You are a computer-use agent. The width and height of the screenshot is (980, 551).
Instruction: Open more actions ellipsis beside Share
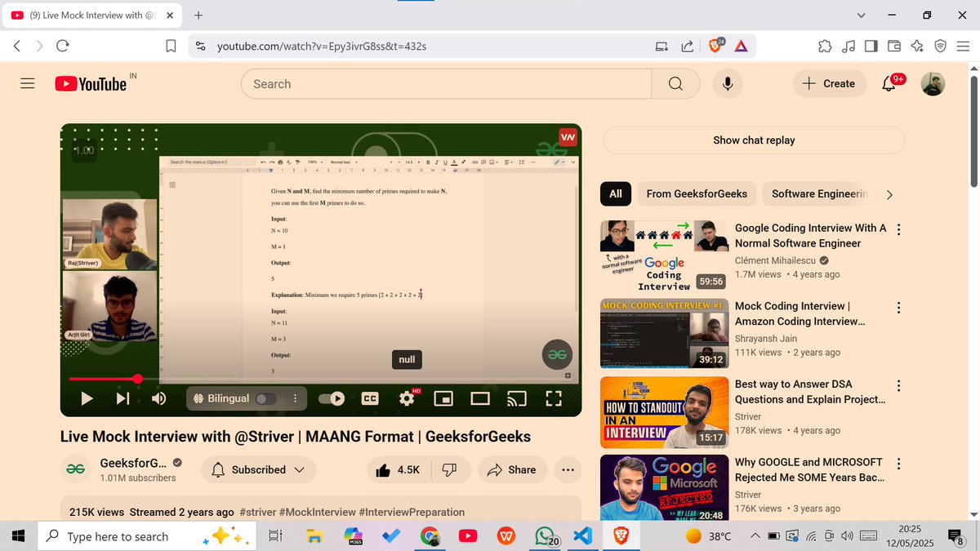568,469
